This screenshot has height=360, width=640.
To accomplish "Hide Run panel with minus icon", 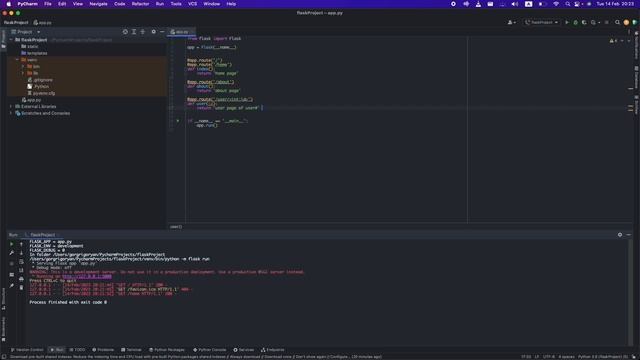I will [x=629, y=235].
